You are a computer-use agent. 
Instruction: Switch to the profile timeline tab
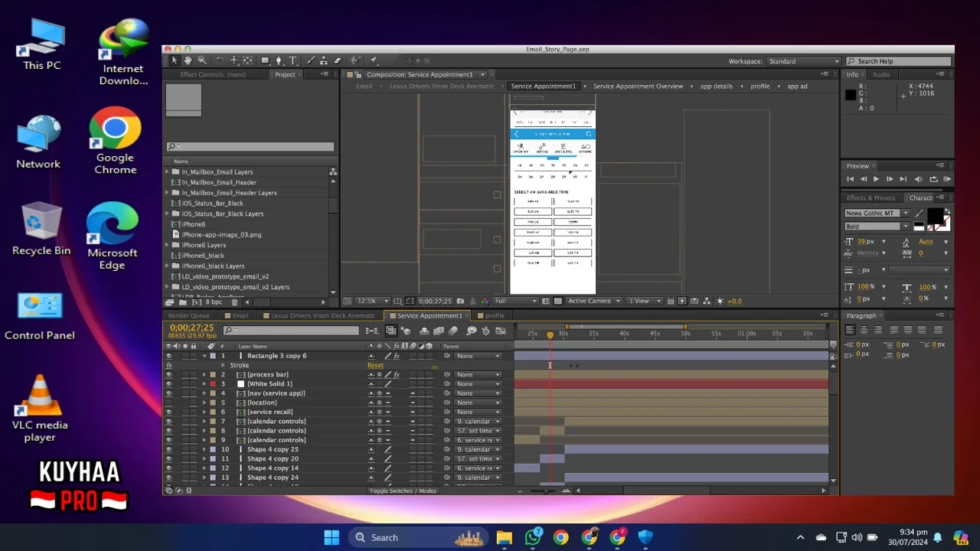tap(495, 315)
